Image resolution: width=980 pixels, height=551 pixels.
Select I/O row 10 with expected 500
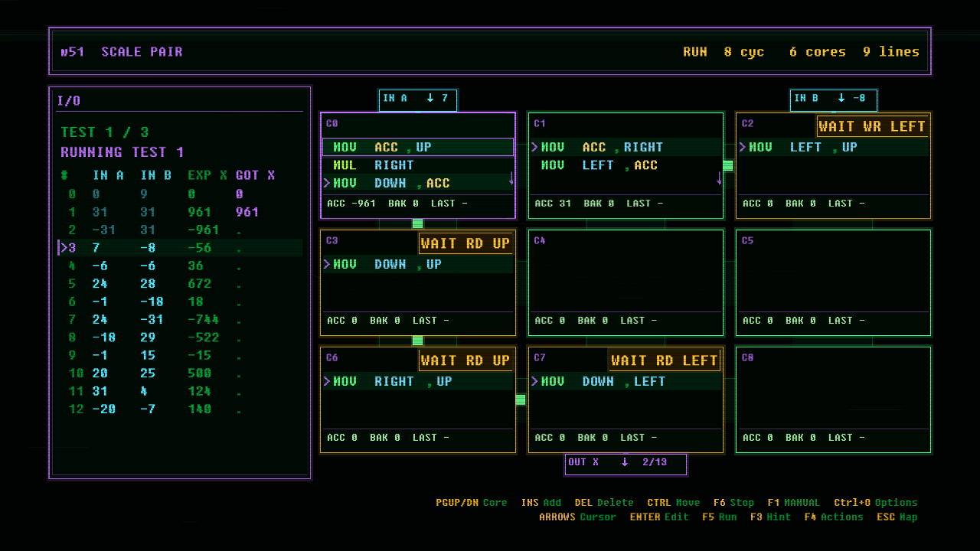coord(180,373)
